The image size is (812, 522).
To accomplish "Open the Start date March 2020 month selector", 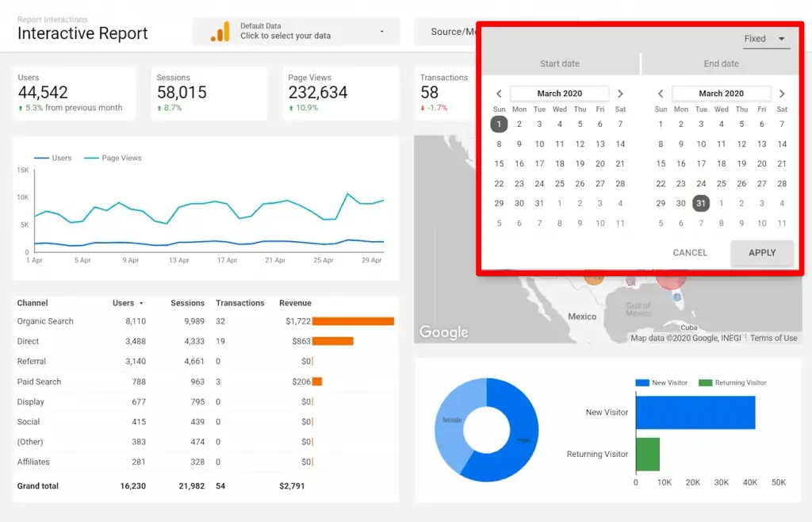I will [x=559, y=93].
